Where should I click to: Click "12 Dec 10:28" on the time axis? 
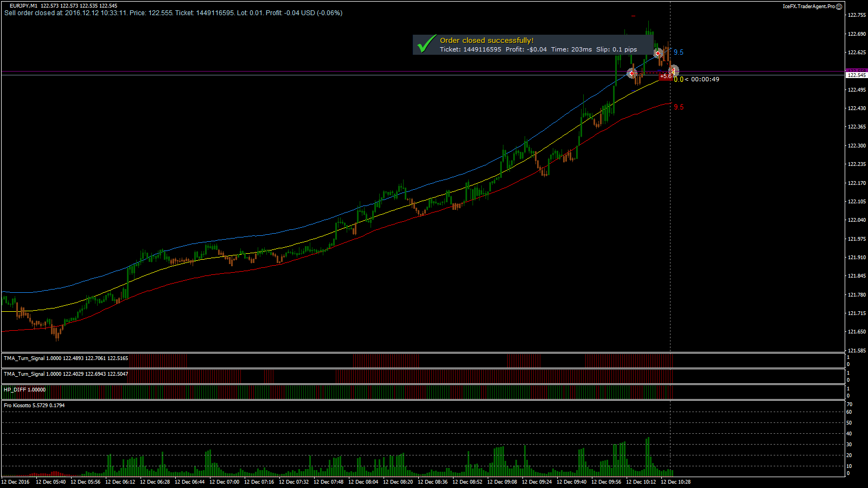[675, 482]
